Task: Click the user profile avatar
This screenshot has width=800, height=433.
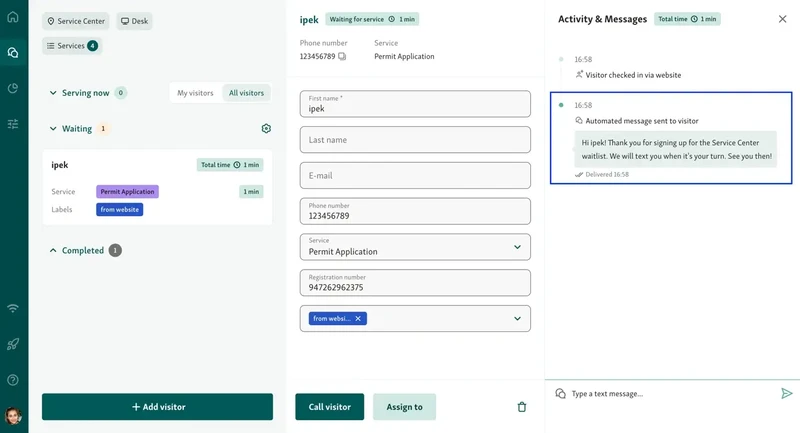Action: pyautogui.click(x=13, y=416)
